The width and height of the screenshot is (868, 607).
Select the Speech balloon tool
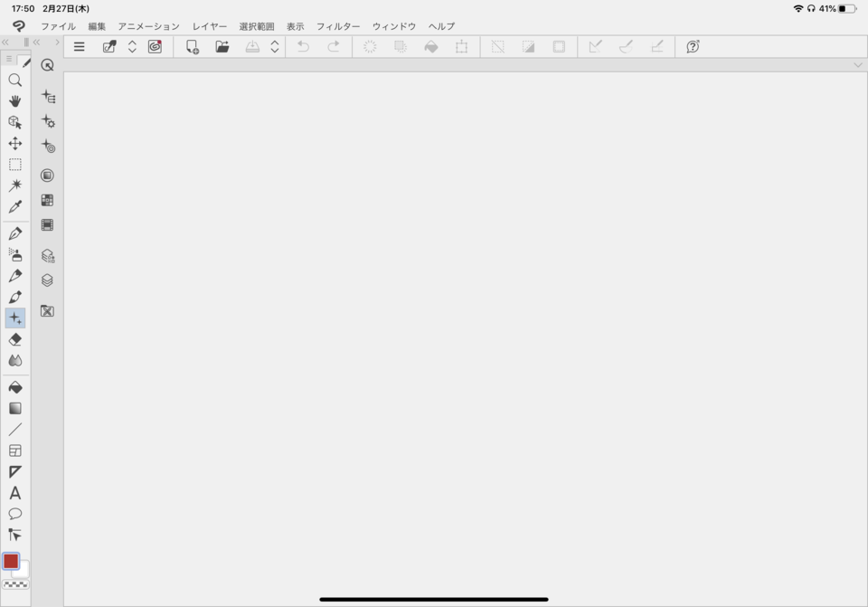(14, 514)
